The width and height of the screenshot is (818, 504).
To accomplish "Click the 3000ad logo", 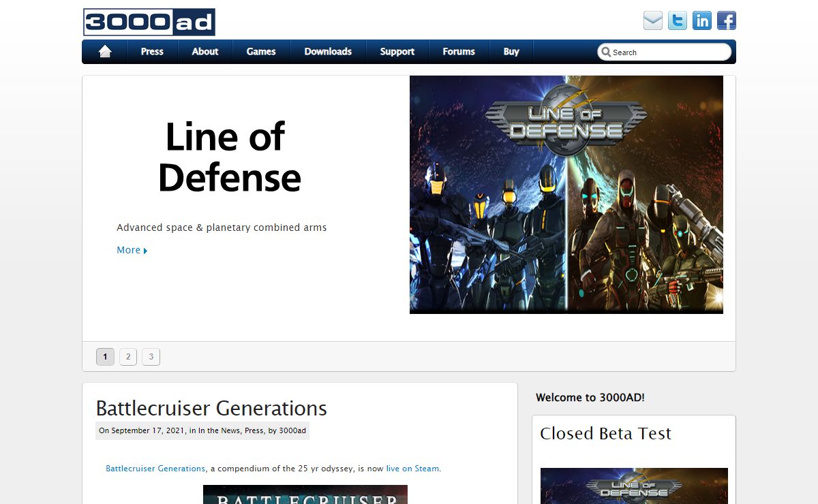I will tap(149, 22).
